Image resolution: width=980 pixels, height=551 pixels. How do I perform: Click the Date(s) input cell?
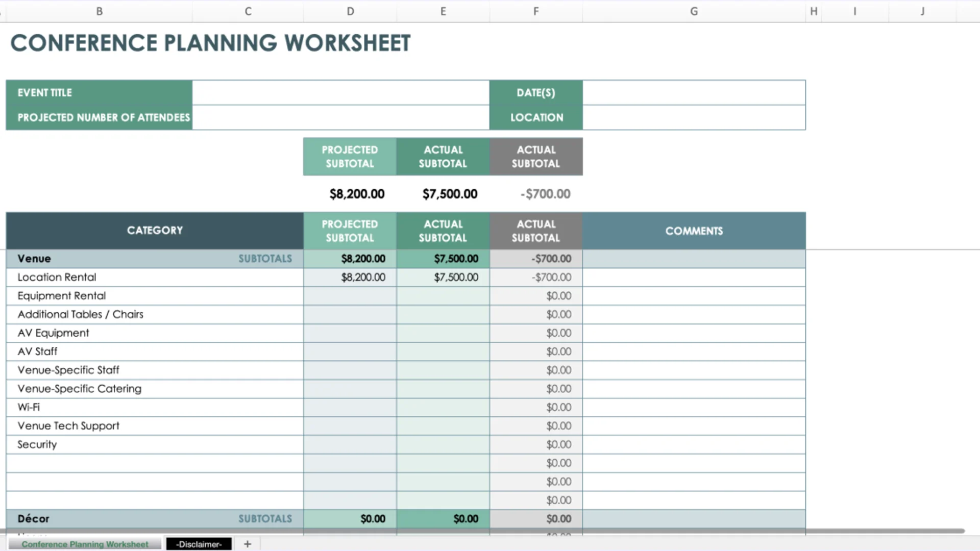coord(694,92)
